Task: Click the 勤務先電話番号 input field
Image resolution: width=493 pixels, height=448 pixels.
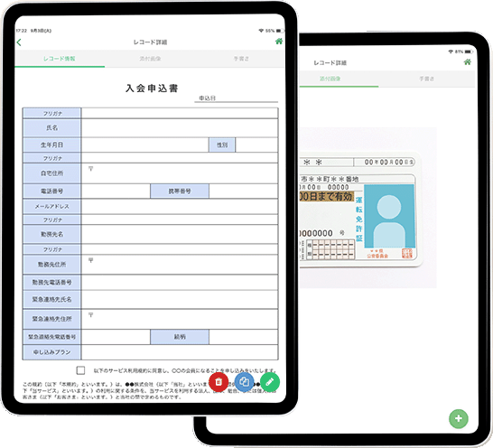Action: [x=180, y=282]
